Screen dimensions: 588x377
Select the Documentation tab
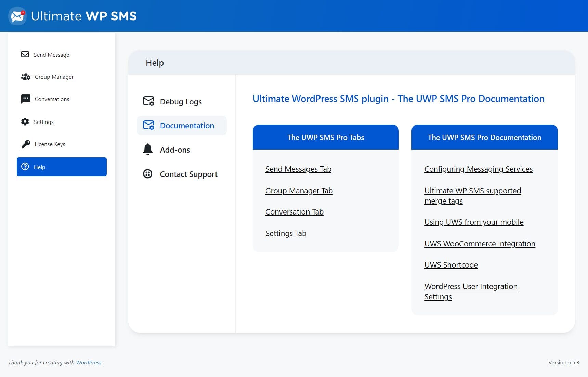(x=182, y=126)
